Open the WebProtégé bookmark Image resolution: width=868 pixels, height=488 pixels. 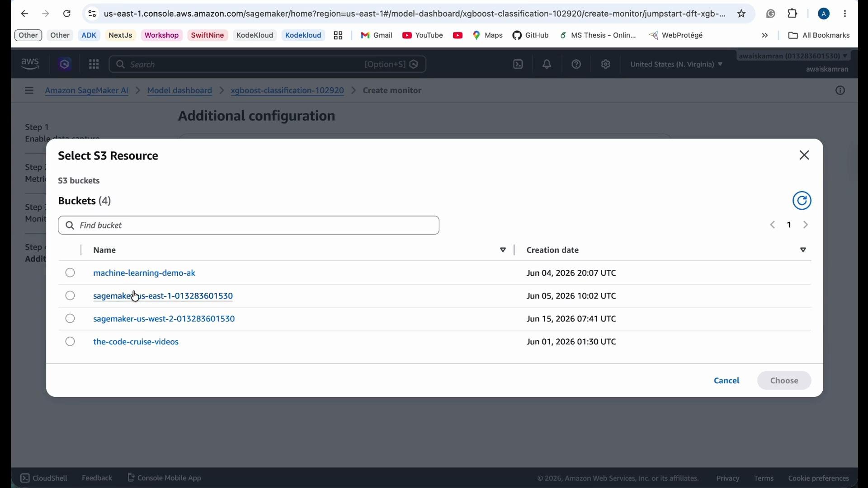[x=677, y=36]
